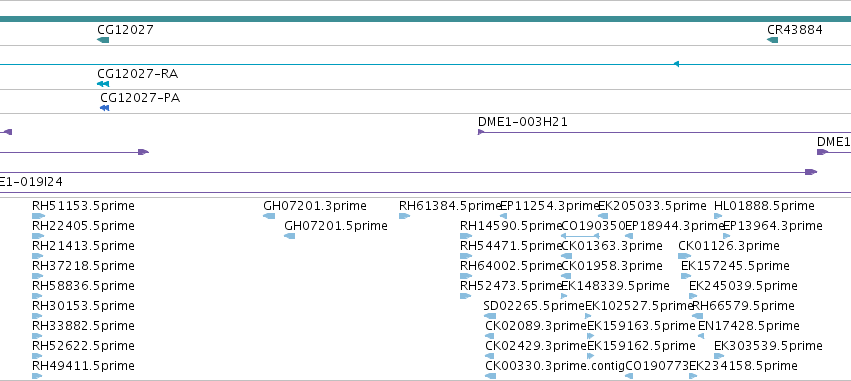The height and width of the screenshot is (381, 851).
Task: Click the RH51153.5prime EST arrow glyph
Action: pos(38,216)
